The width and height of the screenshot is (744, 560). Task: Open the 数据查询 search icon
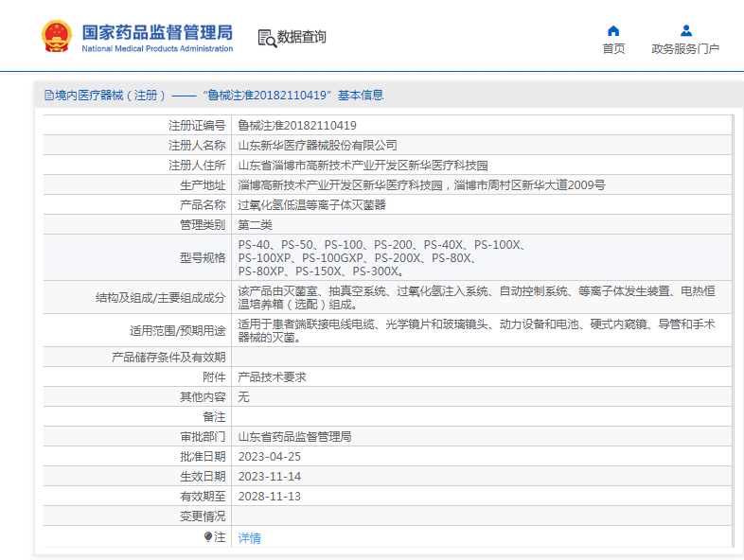pos(267,38)
